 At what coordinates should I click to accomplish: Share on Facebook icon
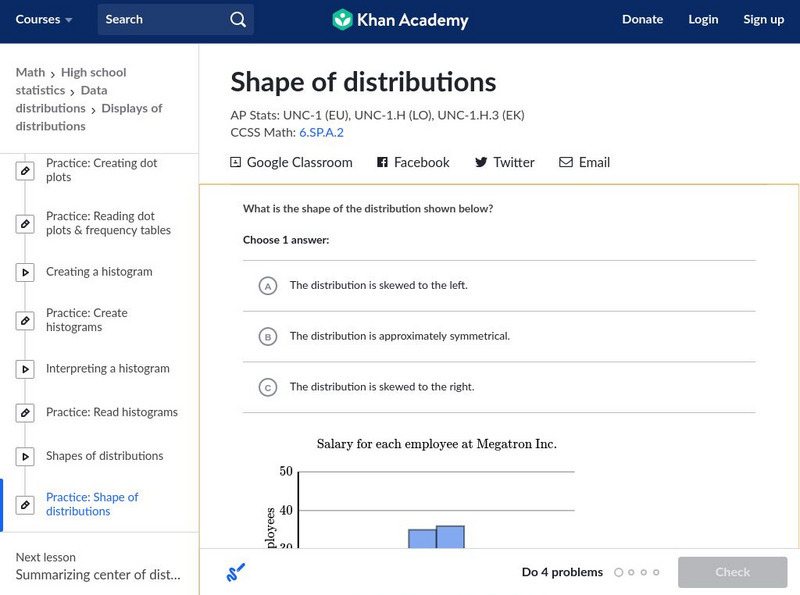[x=382, y=162]
